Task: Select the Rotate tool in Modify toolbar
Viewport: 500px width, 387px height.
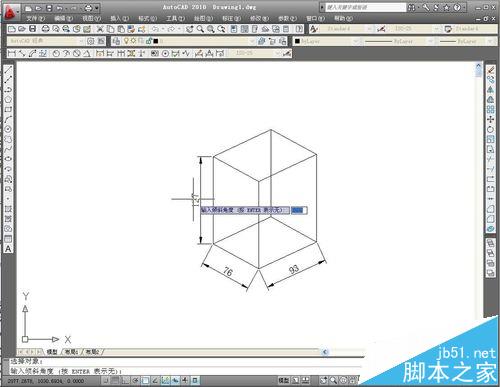Action: pyautogui.click(x=491, y=129)
